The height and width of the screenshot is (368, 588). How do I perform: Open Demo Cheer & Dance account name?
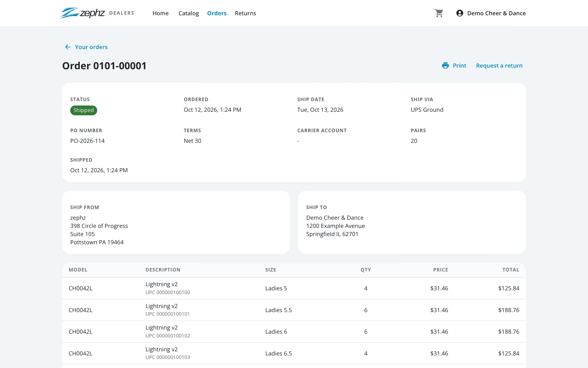497,13
